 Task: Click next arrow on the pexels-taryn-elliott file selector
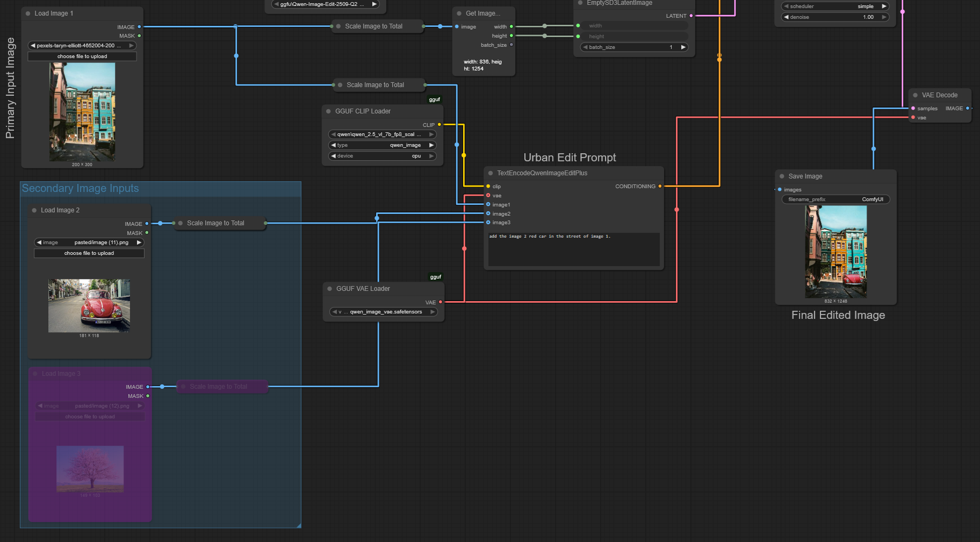[131, 46]
